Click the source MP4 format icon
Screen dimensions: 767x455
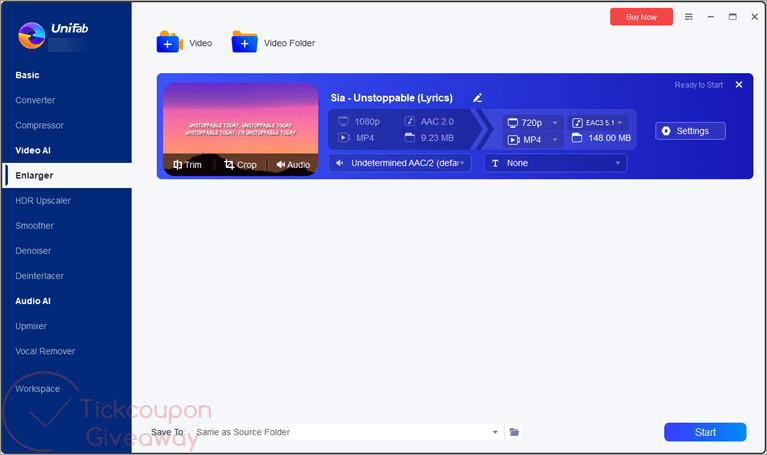click(x=344, y=138)
